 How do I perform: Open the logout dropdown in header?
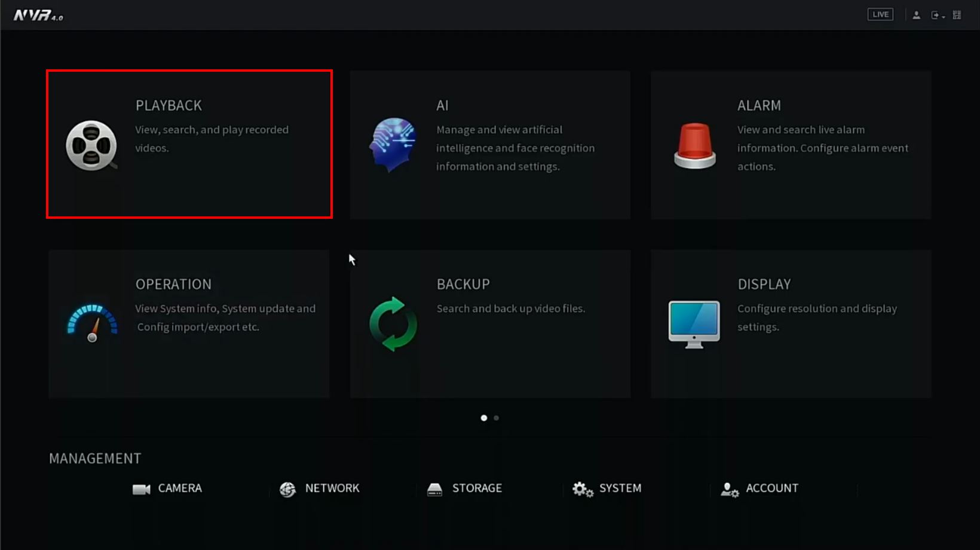point(938,15)
